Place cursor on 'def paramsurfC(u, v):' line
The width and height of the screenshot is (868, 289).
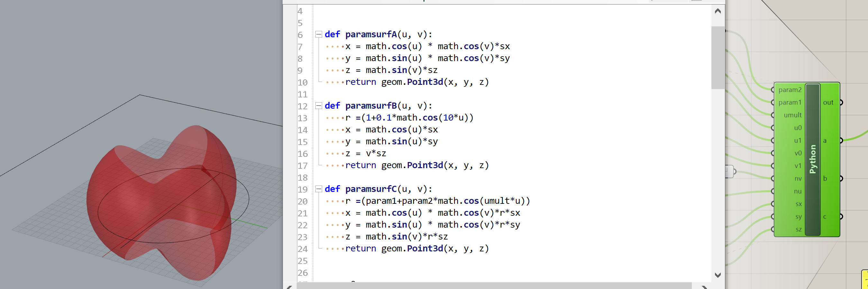coord(378,189)
